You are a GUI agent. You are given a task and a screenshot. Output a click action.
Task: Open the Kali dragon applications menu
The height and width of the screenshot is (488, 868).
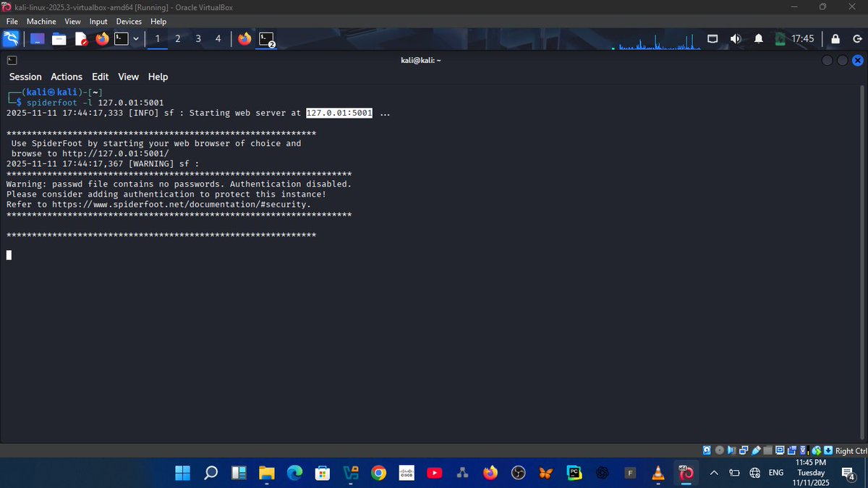coord(12,38)
